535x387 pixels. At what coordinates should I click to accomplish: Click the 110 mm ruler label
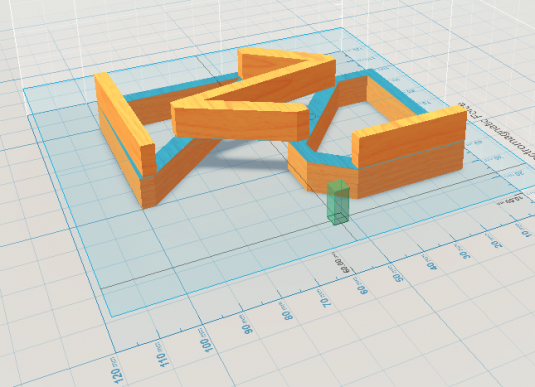(163, 355)
